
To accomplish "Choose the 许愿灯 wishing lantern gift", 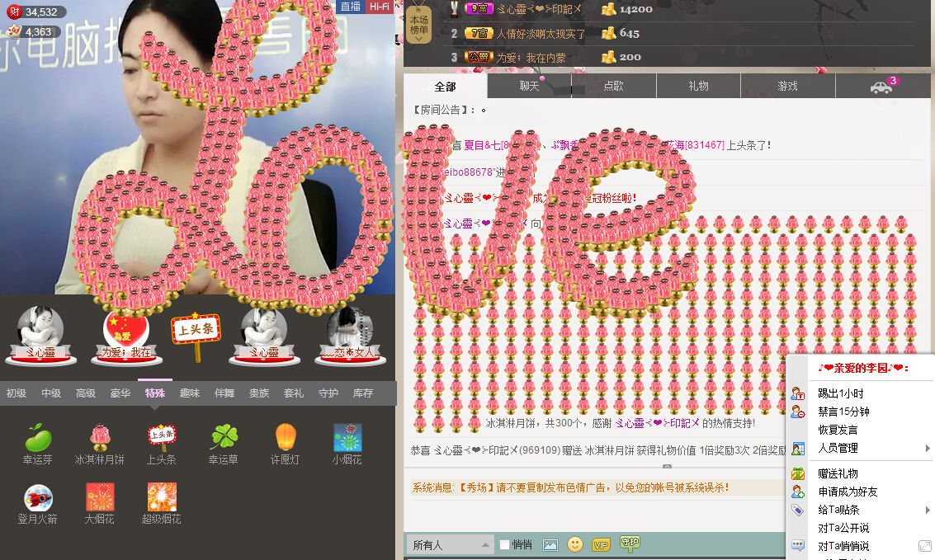I will pos(283,438).
